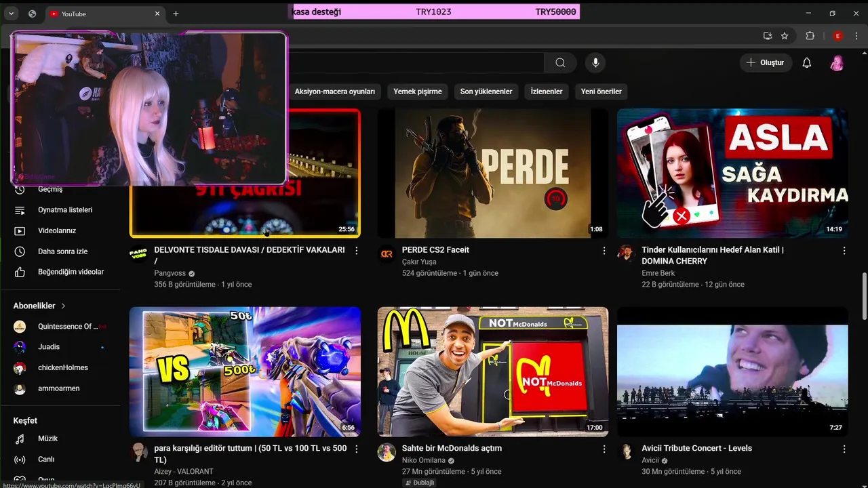868x488 pixels.
Task: Open DELVONTE TISDALE DAVASI video title
Action: [250, 255]
